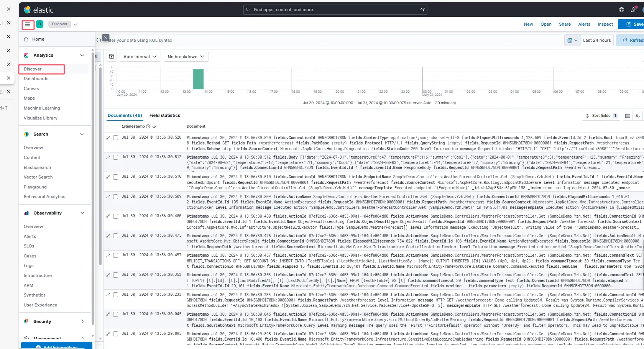The height and width of the screenshot is (349, 644).
Task: Open the Sort fields popover
Action: [x=601, y=116]
